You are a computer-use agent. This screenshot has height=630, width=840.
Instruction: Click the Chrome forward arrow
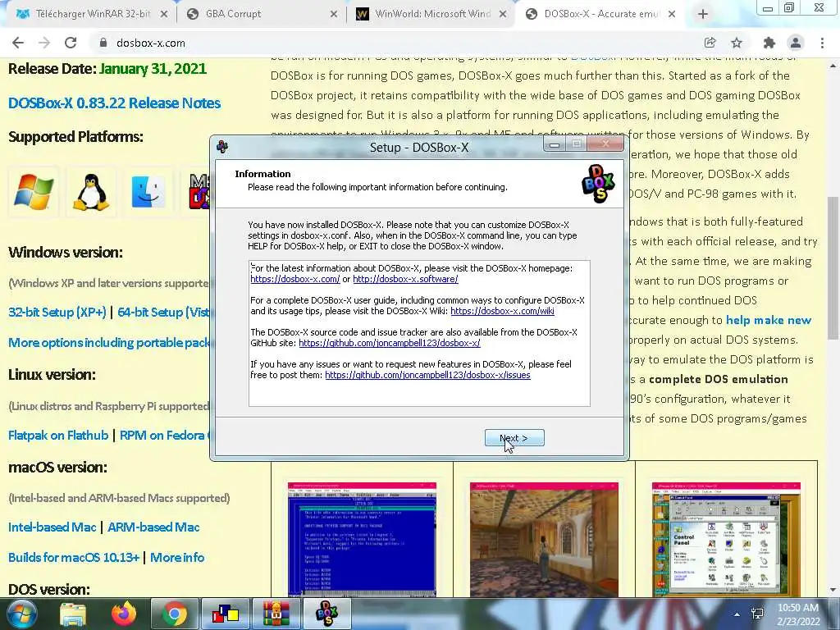[x=44, y=43]
